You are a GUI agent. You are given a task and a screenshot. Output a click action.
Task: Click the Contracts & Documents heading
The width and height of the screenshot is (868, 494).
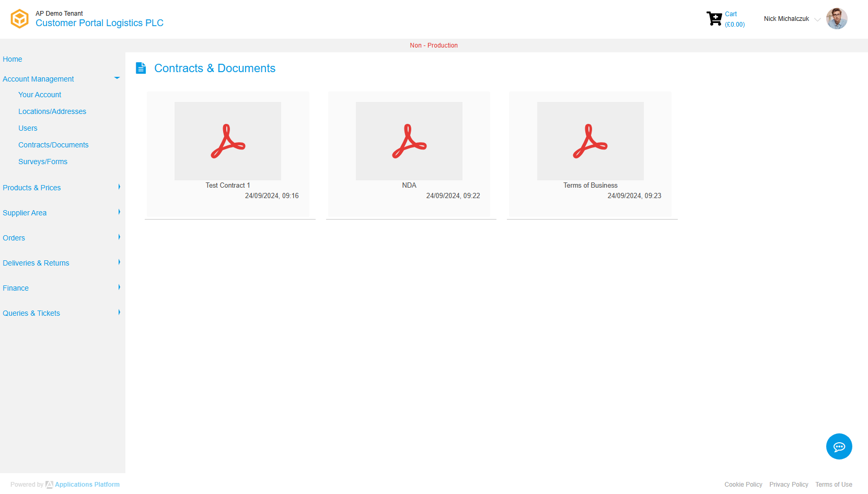(215, 68)
